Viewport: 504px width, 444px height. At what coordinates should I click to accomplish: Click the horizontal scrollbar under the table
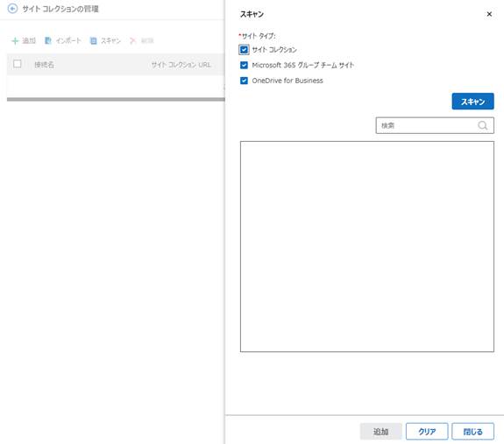click(116, 100)
